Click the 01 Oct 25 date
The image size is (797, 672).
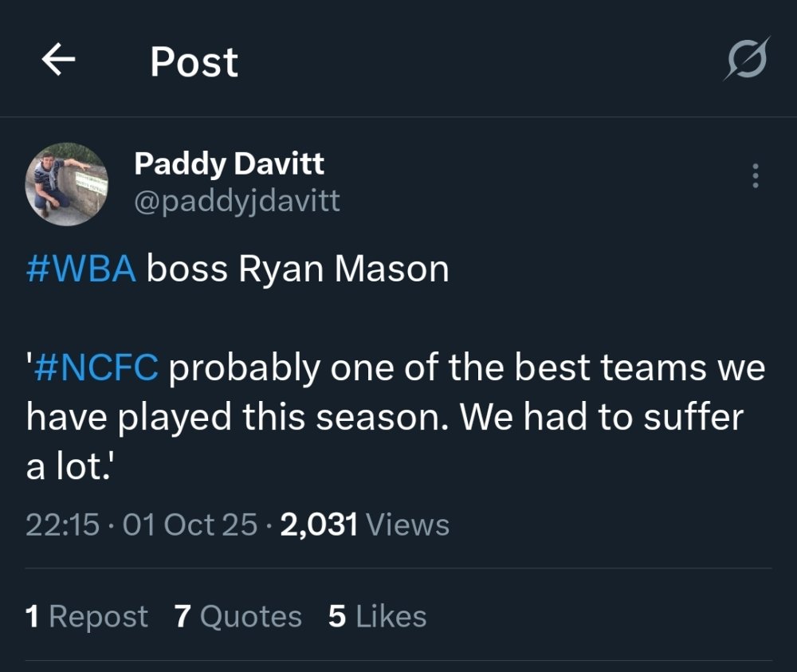[x=191, y=525]
